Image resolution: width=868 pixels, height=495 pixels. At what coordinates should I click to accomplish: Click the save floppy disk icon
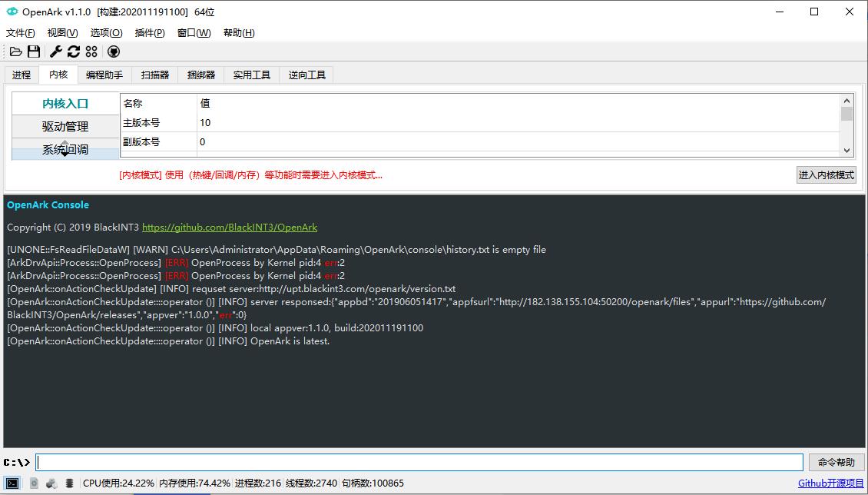tap(34, 51)
